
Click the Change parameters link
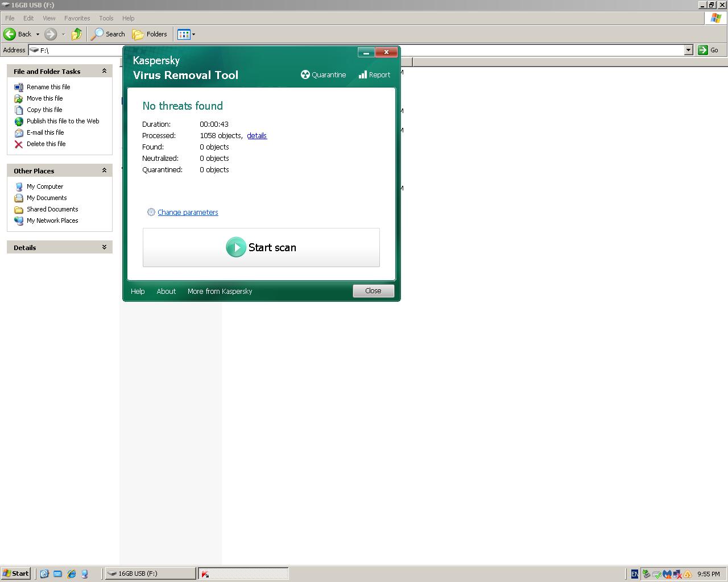click(x=188, y=212)
